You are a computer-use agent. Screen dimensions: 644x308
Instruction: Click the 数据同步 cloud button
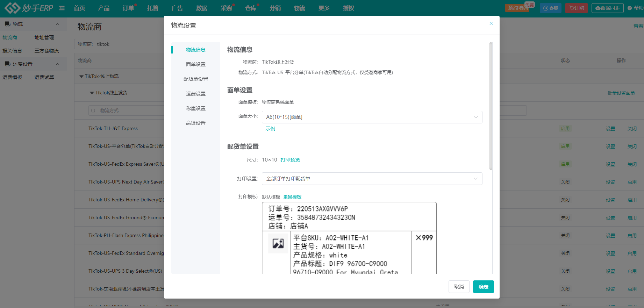click(607, 8)
